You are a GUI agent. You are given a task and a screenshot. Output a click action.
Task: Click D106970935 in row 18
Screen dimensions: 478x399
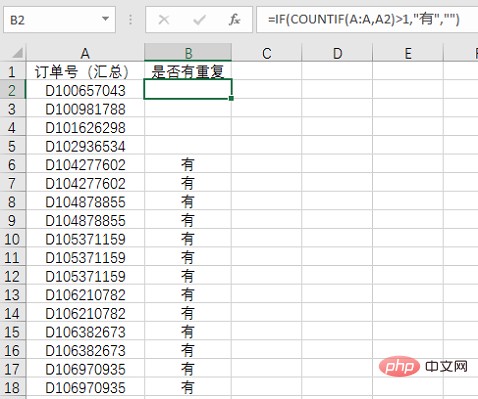(85, 387)
